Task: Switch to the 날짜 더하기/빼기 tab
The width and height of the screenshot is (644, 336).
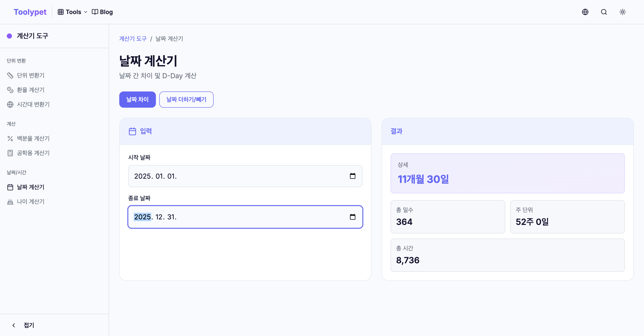Action: coord(186,100)
